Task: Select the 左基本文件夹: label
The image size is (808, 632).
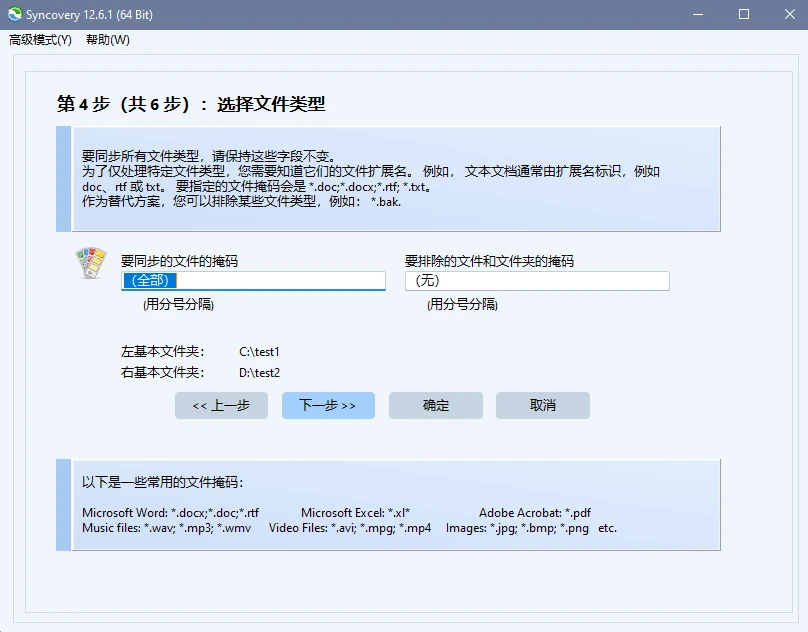Action: coord(162,352)
